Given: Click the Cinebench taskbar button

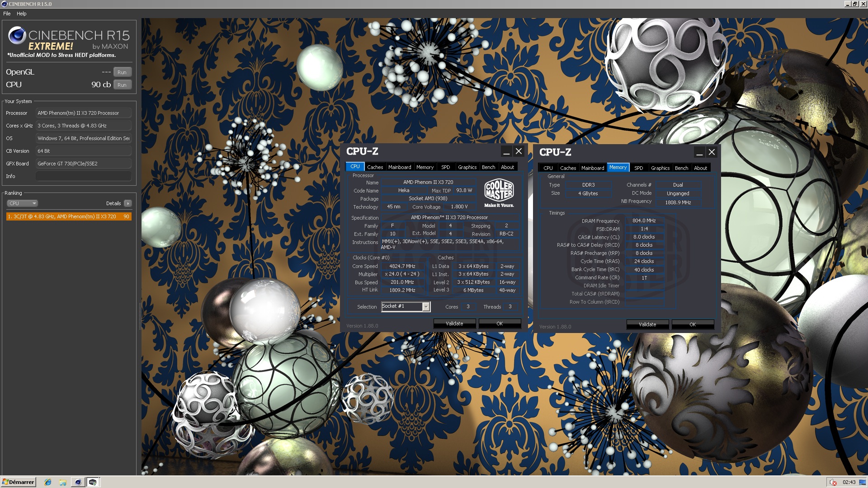Looking at the screenshot, I should [x=78, y=482].
